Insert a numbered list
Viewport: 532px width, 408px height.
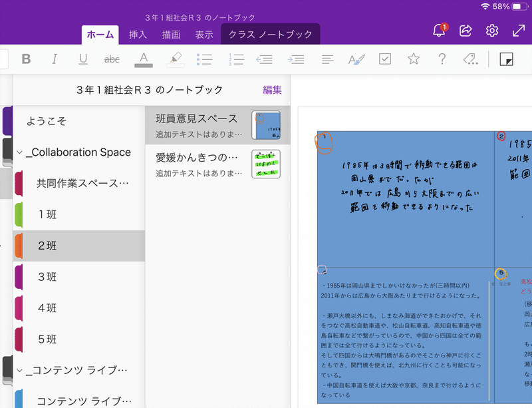click(236, 59)
